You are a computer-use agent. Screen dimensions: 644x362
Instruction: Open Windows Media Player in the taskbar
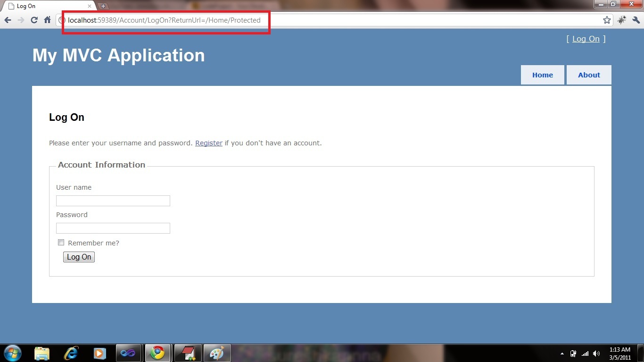pos(99,353)
